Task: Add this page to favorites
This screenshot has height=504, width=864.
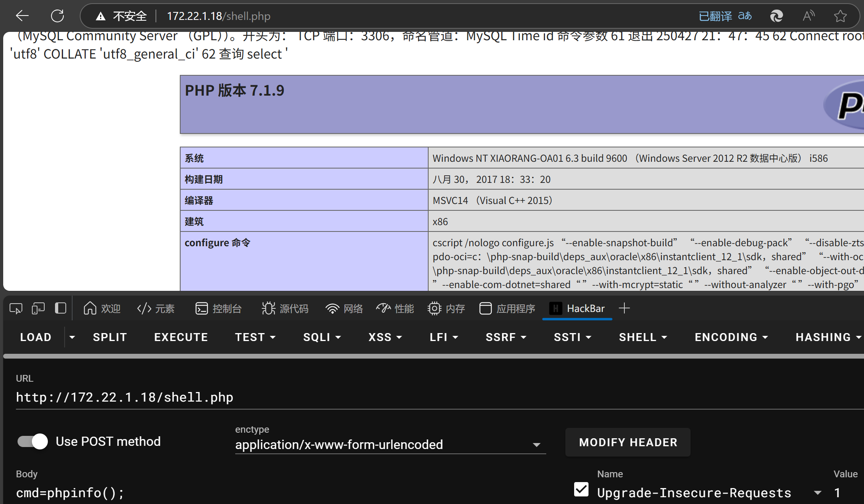Action: pos(840,16)
